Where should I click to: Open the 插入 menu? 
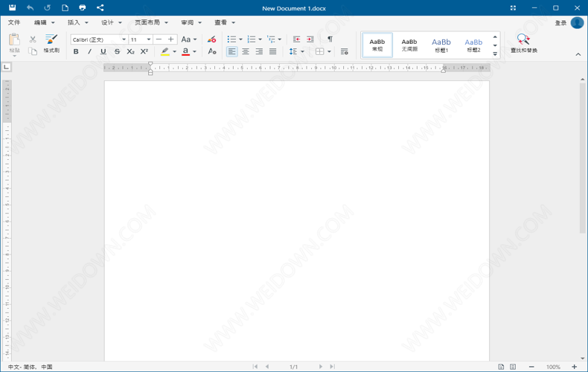click(x=77, y=23)
